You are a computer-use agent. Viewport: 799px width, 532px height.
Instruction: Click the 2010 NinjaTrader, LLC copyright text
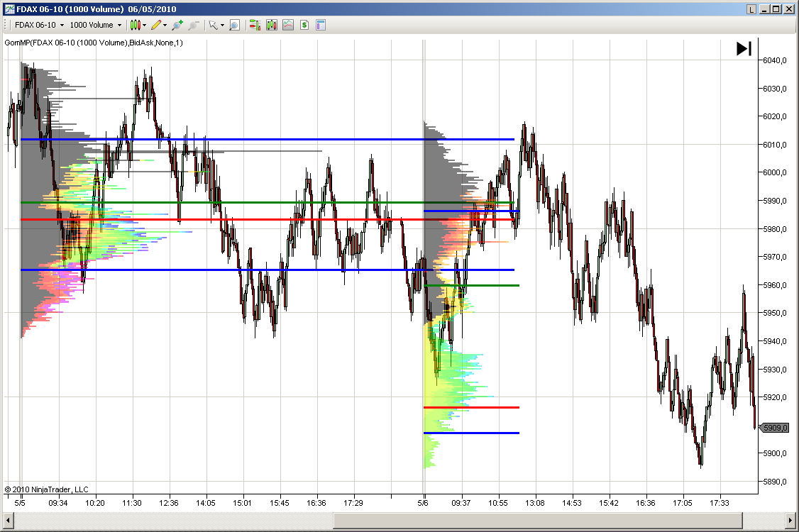click(x=46, y=489)
